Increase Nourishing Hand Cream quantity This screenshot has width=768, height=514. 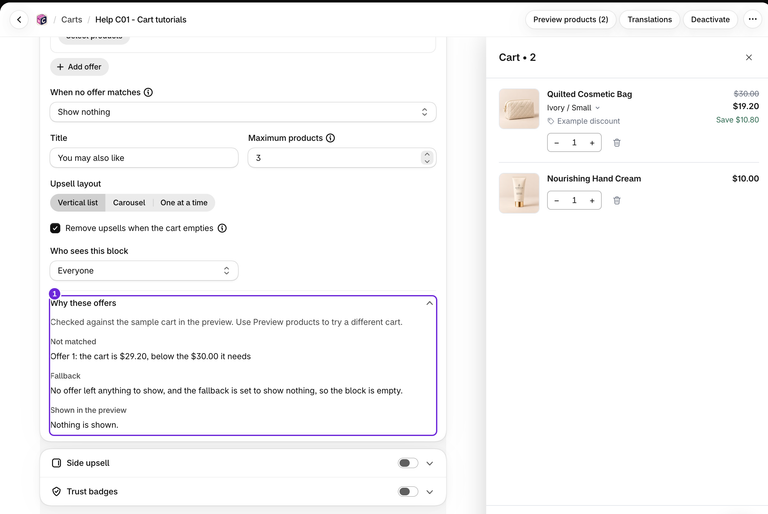tap(592, 200)
